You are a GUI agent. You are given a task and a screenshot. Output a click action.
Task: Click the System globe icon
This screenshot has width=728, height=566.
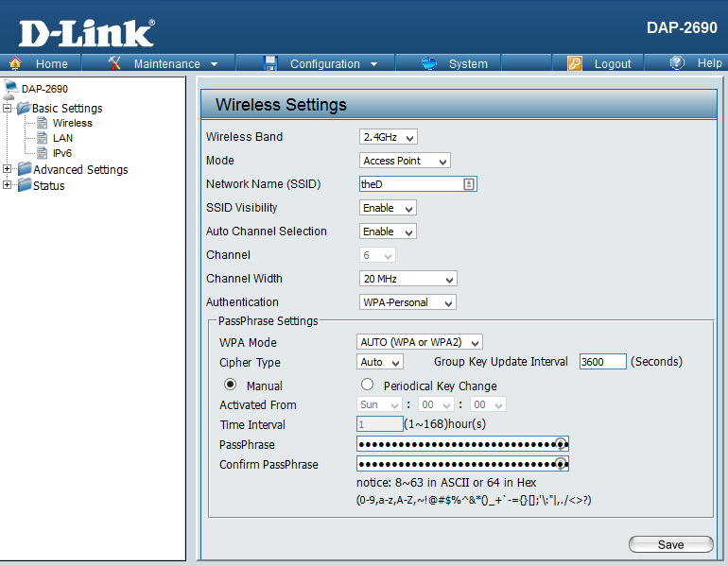[429, 62]
